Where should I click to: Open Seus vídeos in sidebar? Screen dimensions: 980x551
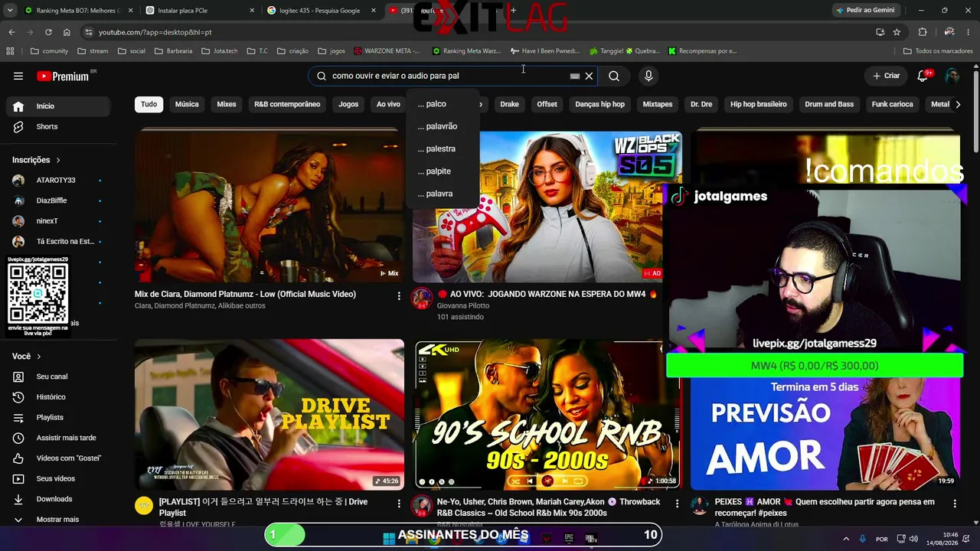(60, 478)
